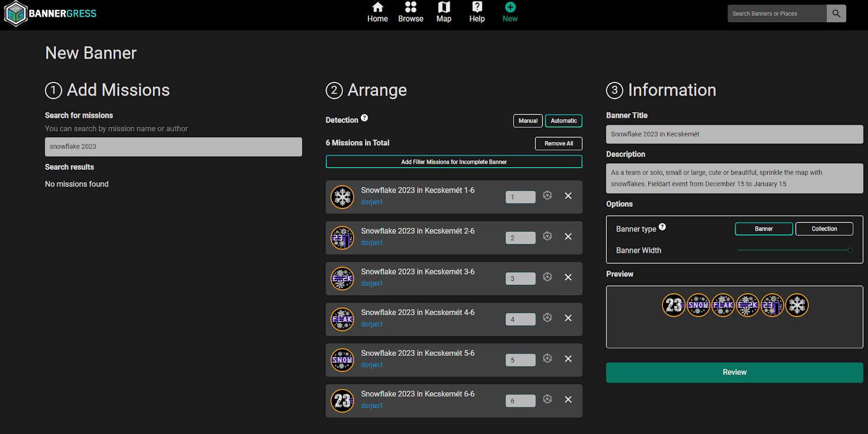Viewport: 868px width, 434px height.
Task: Switch detection to Manual
Action: coord(527,121)
